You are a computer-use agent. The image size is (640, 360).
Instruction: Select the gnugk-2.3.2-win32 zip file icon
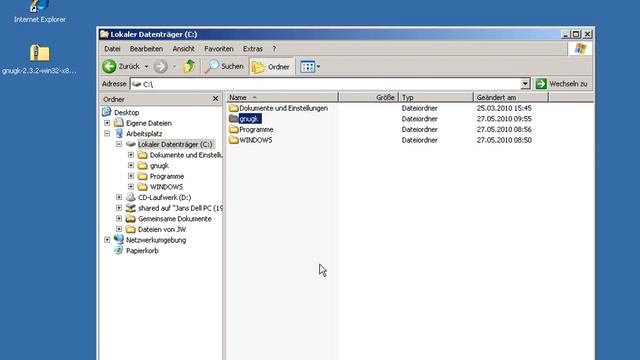[x=39, y=53]
